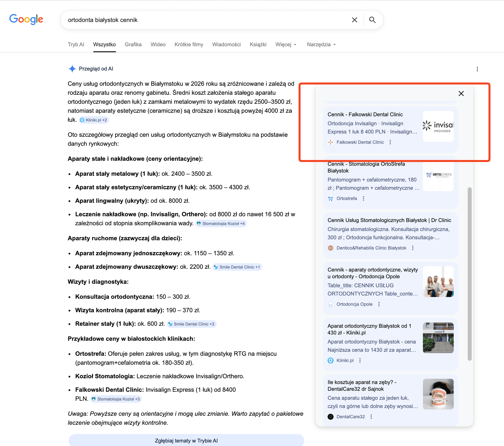Run the search via the magnifying glass icon
The image size is (504, 446).
(x=373, y=20)
